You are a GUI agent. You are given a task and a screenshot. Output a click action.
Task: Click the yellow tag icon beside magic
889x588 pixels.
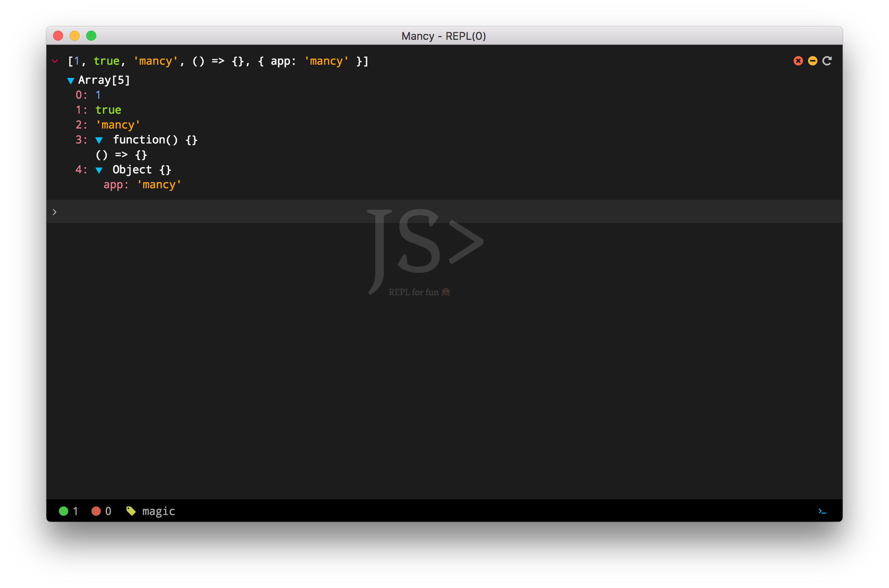point(131,511)
